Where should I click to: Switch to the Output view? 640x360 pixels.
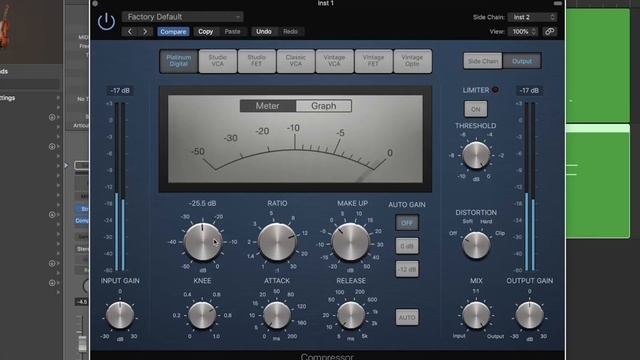point(522,61)
